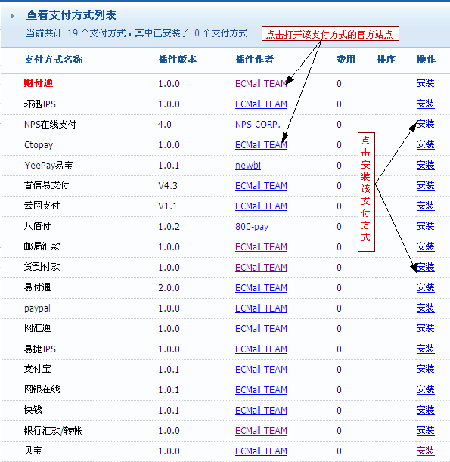The image size is (450, 462).
Task: Click the 操作 column header
Action: click(x=426, y=59)
